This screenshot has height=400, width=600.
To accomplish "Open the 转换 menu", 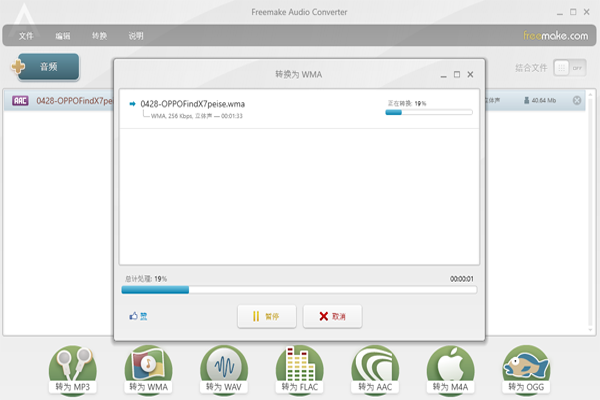I will click(99, 36).
